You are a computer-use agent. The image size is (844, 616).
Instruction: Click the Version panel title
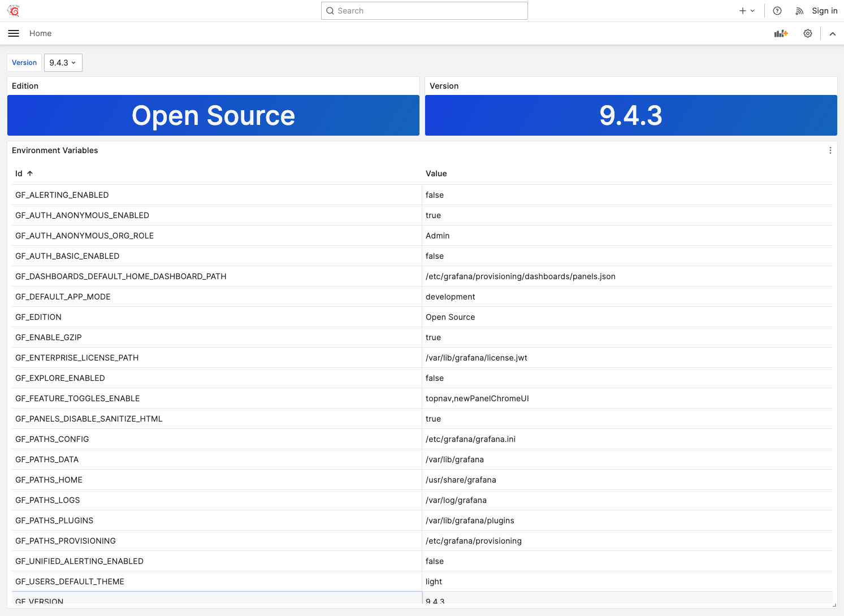coord(444,86)
